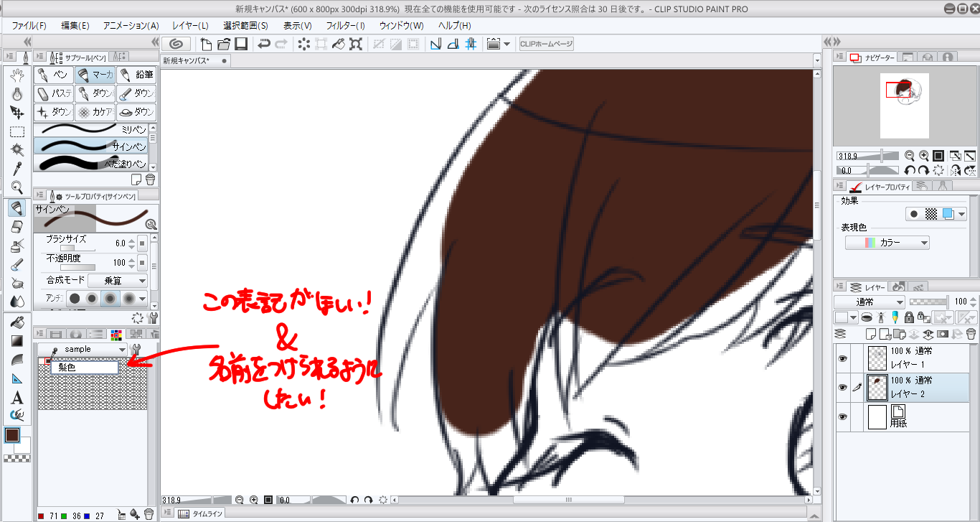Open the 表現色 カラー dropdown
Screen dimensions: 980x522
click(887, 243)
